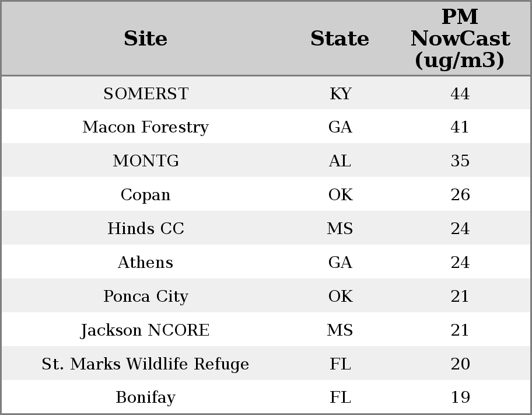532x415 pixels.
Task: Select the PM value 19 for Bonifay
Action: tap(460, 397)
